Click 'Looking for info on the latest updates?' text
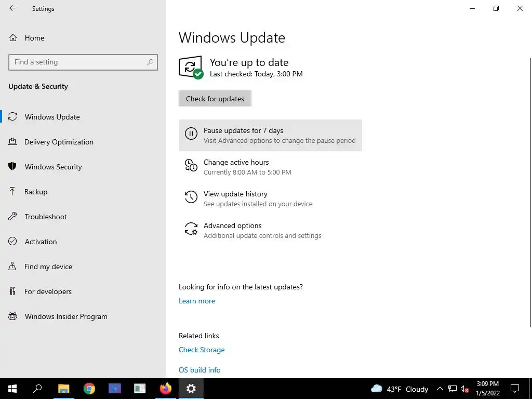This screenshot has width=532, height=399. [241, 287]
